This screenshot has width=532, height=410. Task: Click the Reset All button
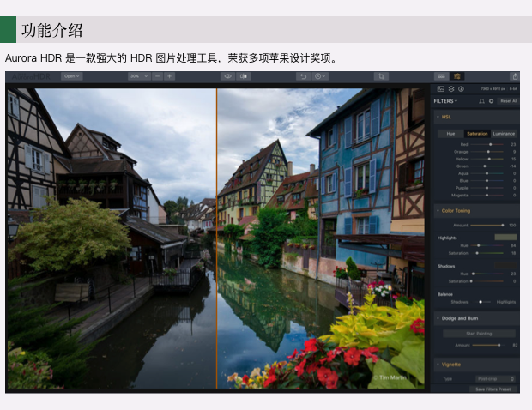[x=508, y=101]
